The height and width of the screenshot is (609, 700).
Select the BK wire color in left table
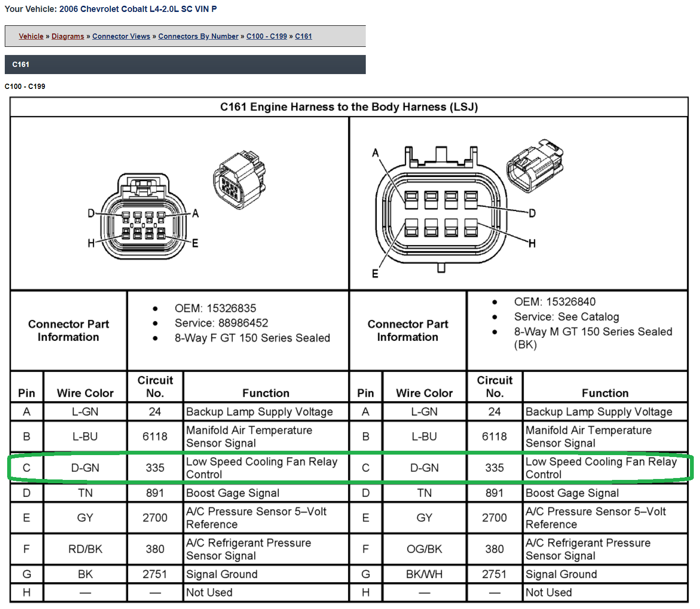pyautogui.click(x=85, y=574)
